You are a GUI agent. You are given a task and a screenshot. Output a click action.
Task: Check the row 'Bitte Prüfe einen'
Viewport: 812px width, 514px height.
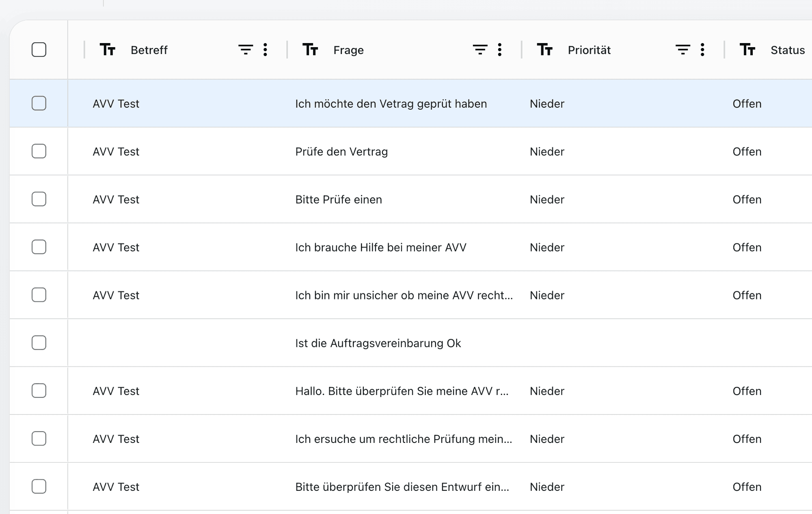tap(39, 199)
